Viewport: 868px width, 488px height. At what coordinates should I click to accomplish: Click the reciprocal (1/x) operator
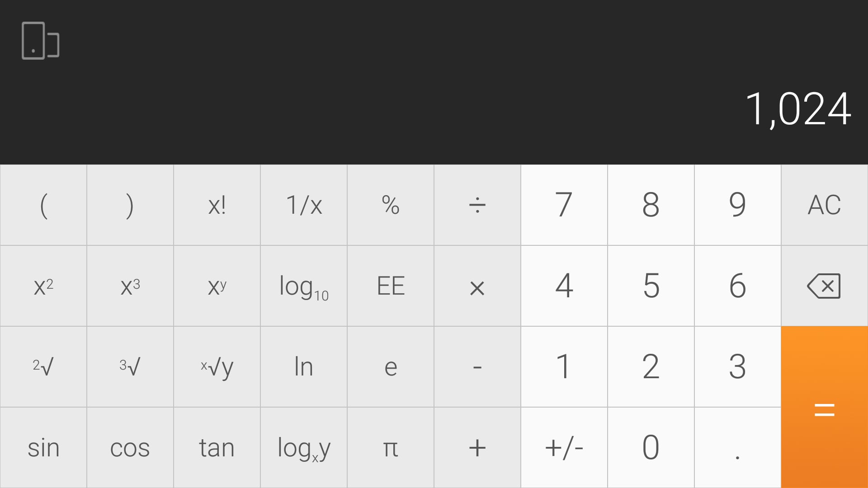click(303, 205)
